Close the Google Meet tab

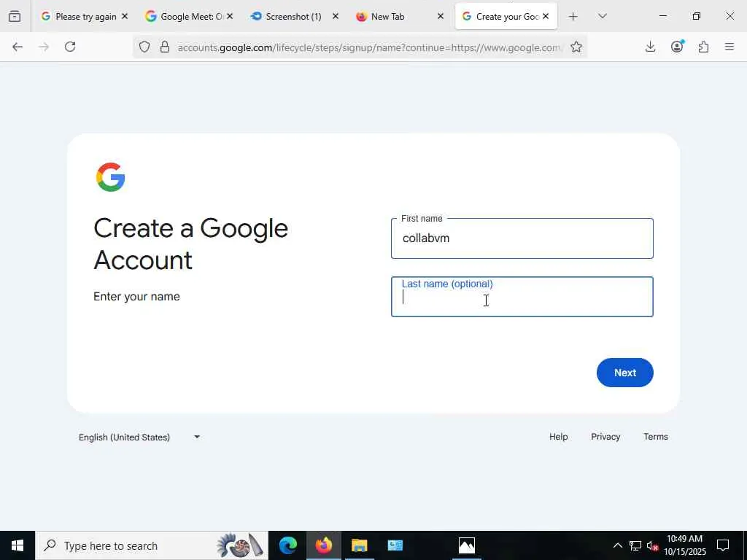click(230, 16)
